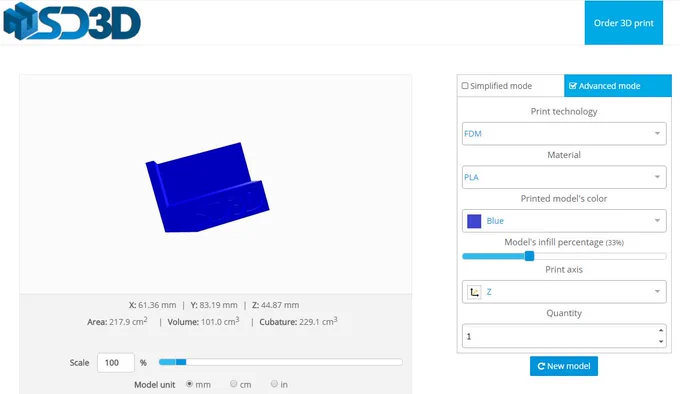680x394 pixels.
Task: Open the Print axis Z dropdown
Action: (564, 292)
